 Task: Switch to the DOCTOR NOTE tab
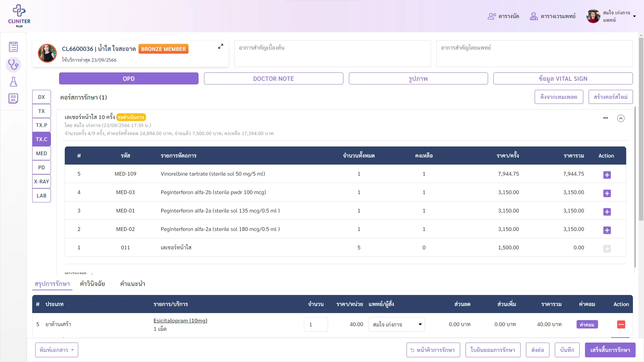[273, 79]
